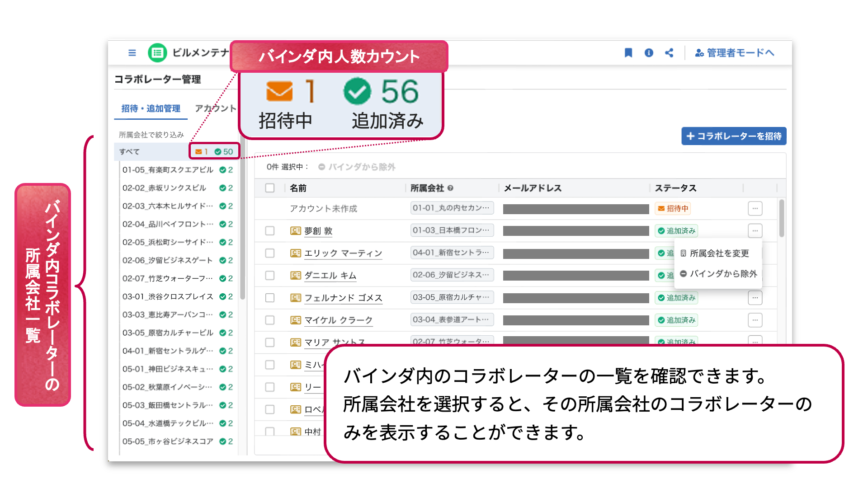Open ダニエル キム profile link
This screenshot has width=868, height=488.
[330, 275]
